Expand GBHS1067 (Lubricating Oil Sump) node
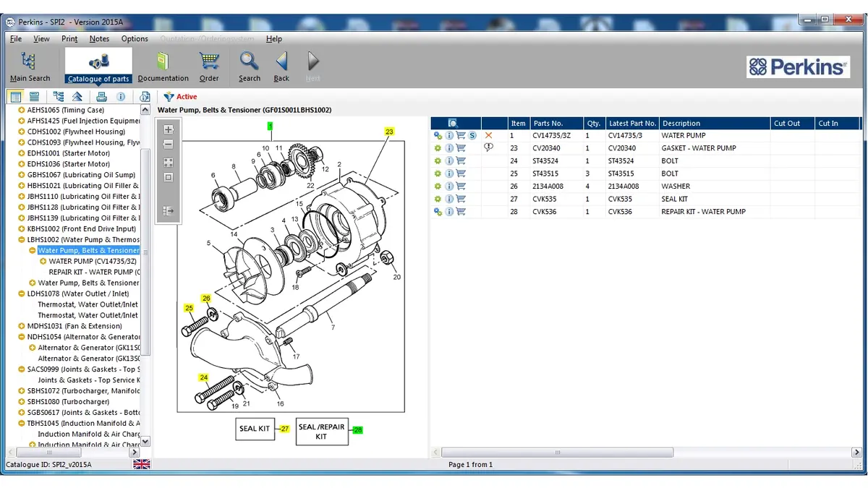Screen dimensions: 868x488 coord(22,175)
